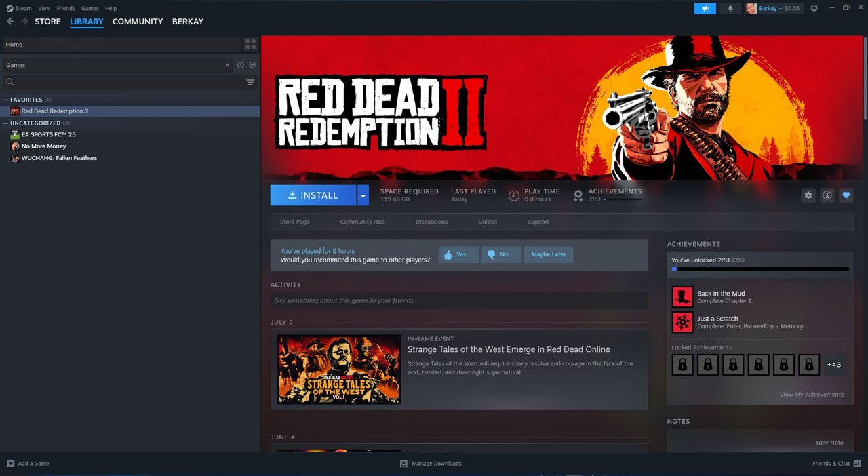Click View My Achievements link
The height and width of the screenshot is (476, 868).
click(x=812, y=395)
